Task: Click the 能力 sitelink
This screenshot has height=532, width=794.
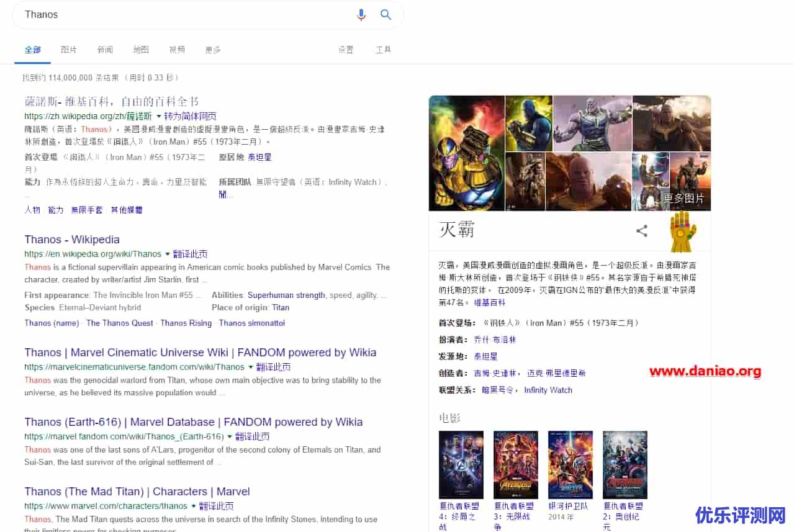Action: click(56, 210)
